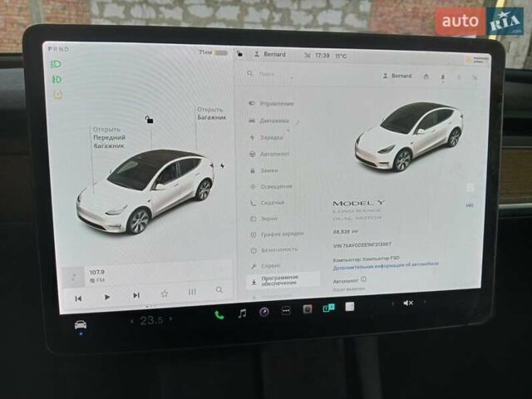This screenshot has height=399, width=532.
Task: Search media with magnifier icon
Action: (x=219, y=290)
